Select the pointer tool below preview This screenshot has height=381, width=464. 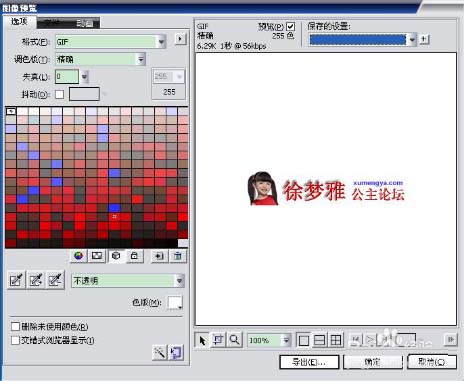[x=202, y=340]
